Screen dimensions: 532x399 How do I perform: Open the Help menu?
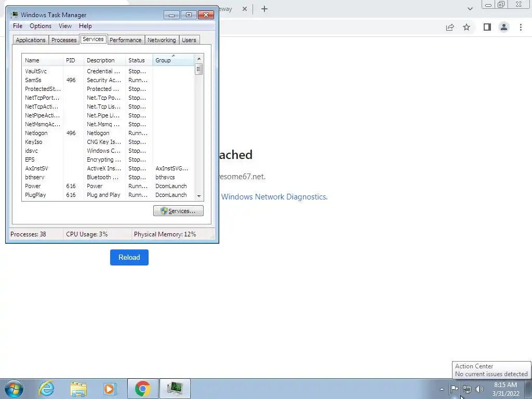pos(85,26)
